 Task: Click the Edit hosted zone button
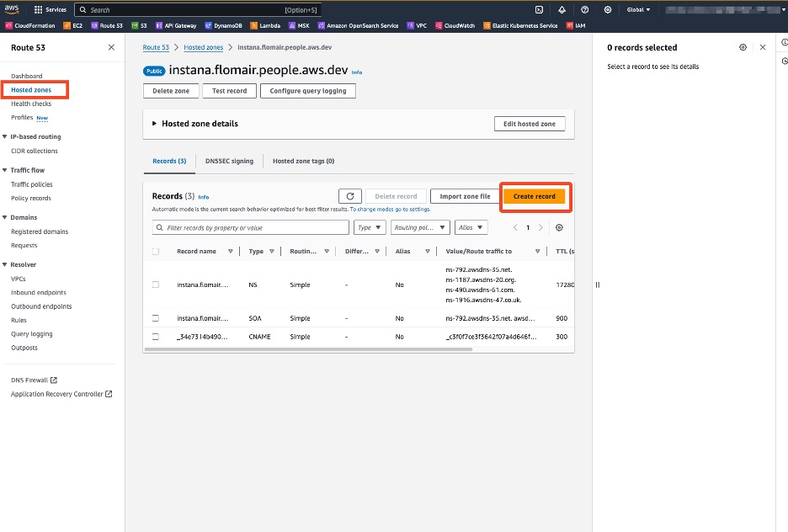pyautogui.click(x=530, y=124)
